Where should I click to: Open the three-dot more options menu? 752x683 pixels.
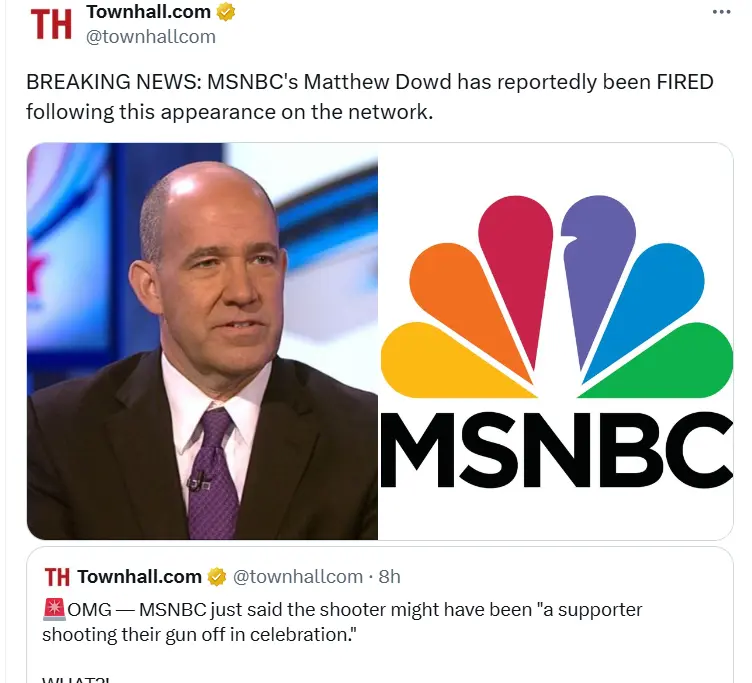(721, 12)
